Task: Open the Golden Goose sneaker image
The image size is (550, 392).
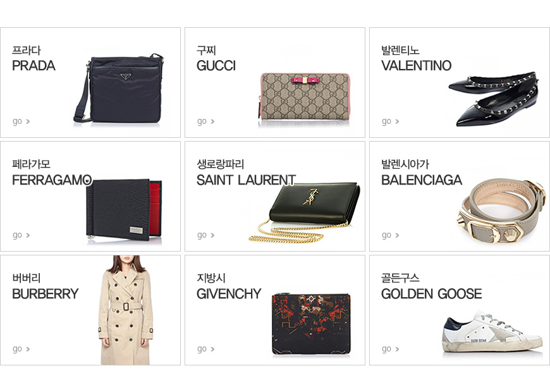Action: (492, 331)
